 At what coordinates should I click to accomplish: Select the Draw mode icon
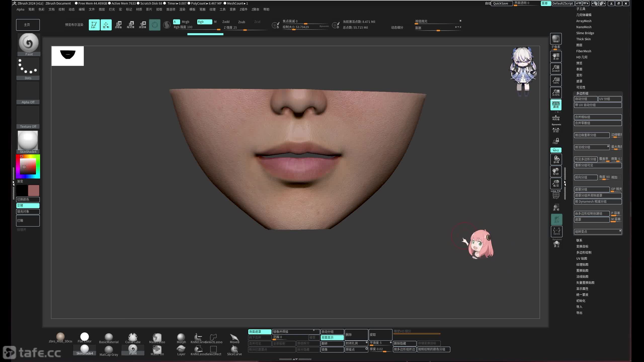tap(106, 25)
